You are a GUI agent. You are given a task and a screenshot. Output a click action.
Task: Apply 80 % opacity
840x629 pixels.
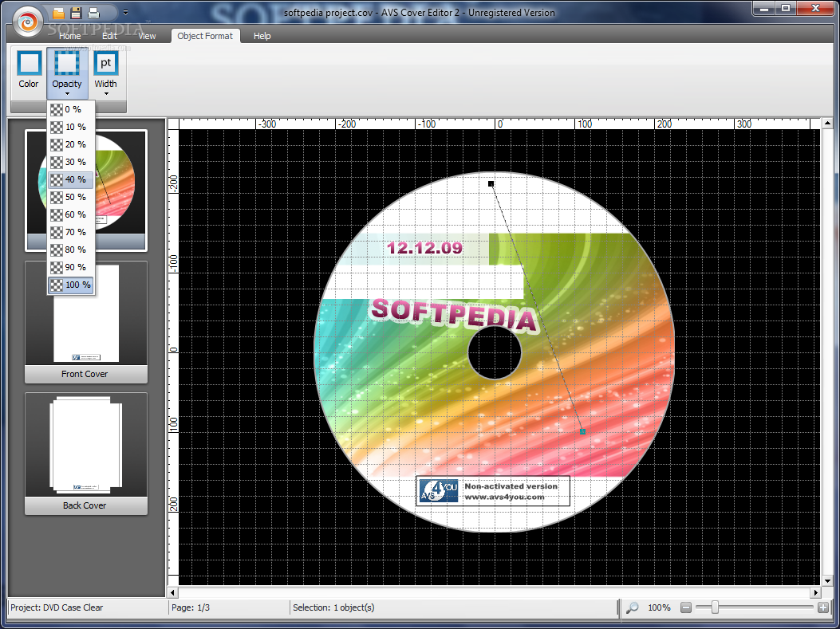(71, 250)
